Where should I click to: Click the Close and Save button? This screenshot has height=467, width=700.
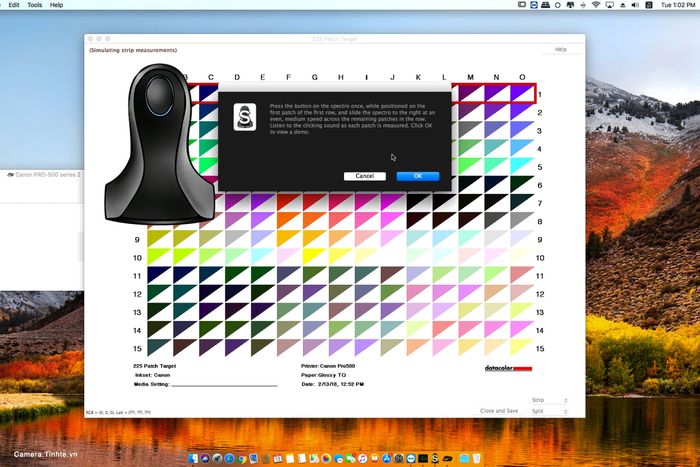pyautogui.click(x=499, y=411)
